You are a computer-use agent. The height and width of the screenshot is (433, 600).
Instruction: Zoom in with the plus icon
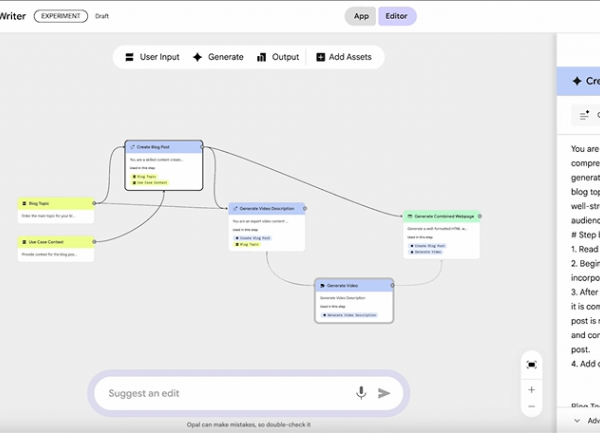pyautogui.click(x=532, y=390)
